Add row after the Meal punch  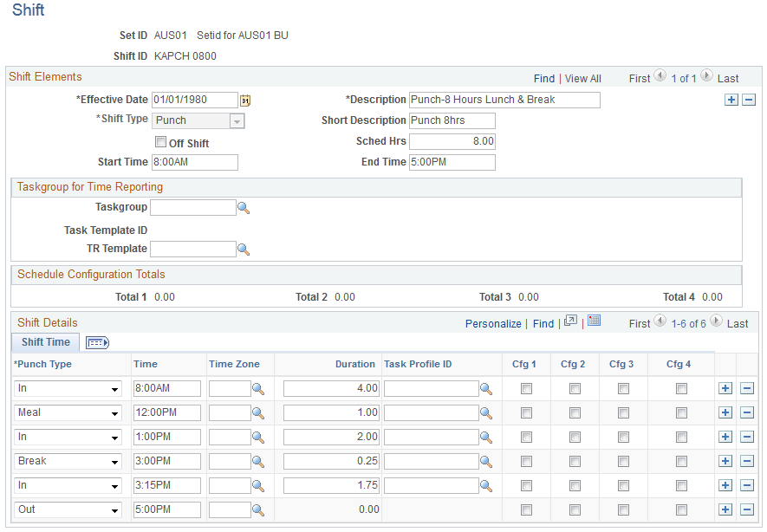(x=725, y=412)
